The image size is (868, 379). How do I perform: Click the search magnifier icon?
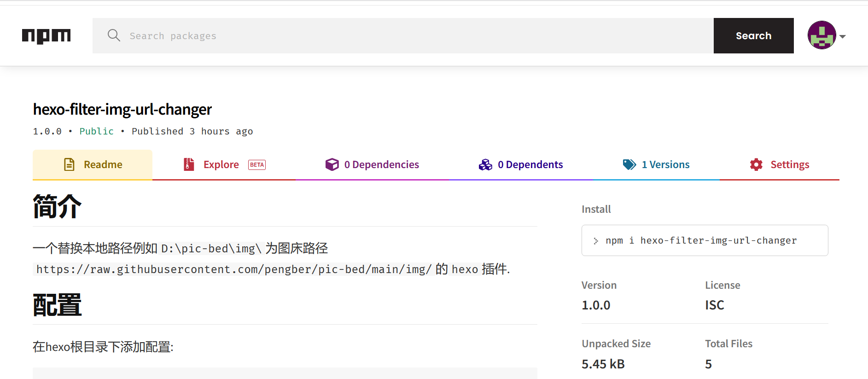pyautogui.click(x=114, y=35)
